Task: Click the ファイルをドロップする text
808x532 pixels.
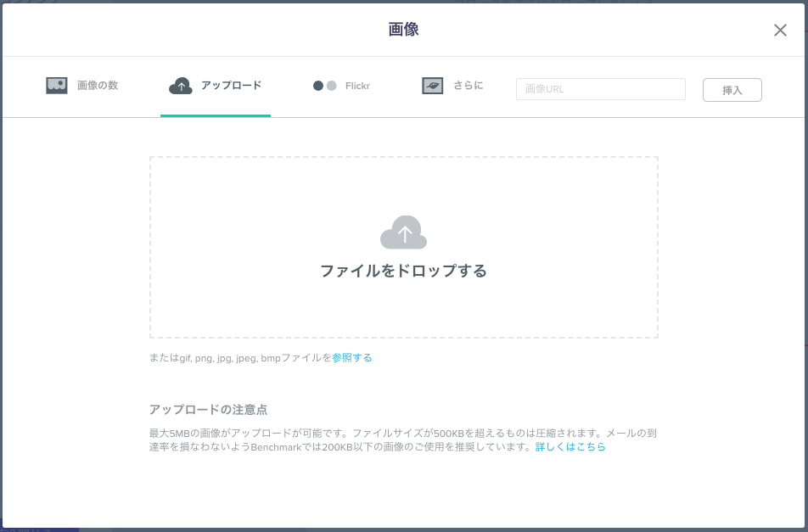Action: tap(403, 272)
